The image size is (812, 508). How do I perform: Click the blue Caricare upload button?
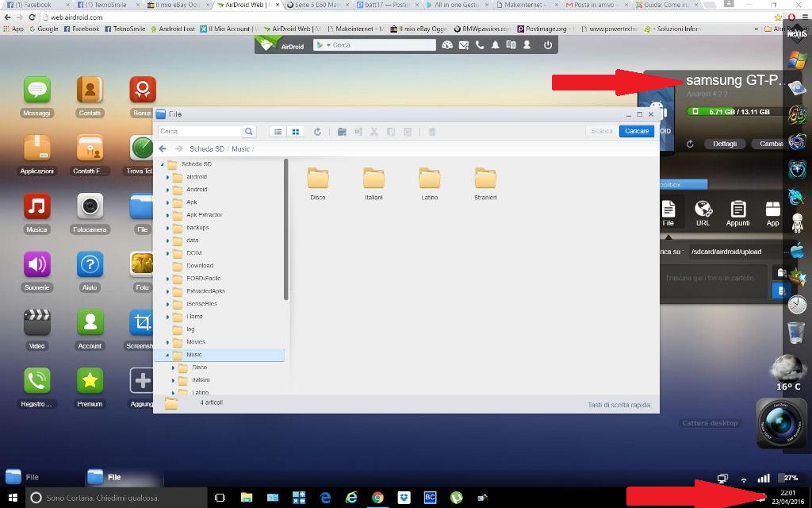637,131
